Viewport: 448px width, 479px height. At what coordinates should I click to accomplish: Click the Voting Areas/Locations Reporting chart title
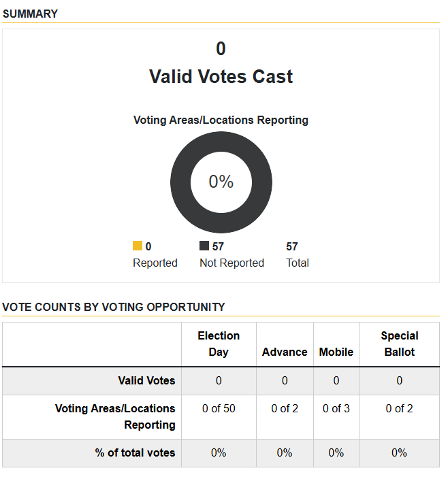click(221, 120)
